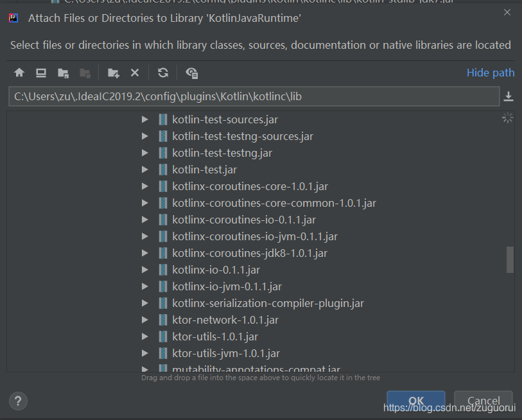The height and width of the screenshot is (420, 522).
Task: Expand kotlinx-coroutines-core-1.0.1.jar arrow
Action: pyautogui.click(x=145, y=186)
